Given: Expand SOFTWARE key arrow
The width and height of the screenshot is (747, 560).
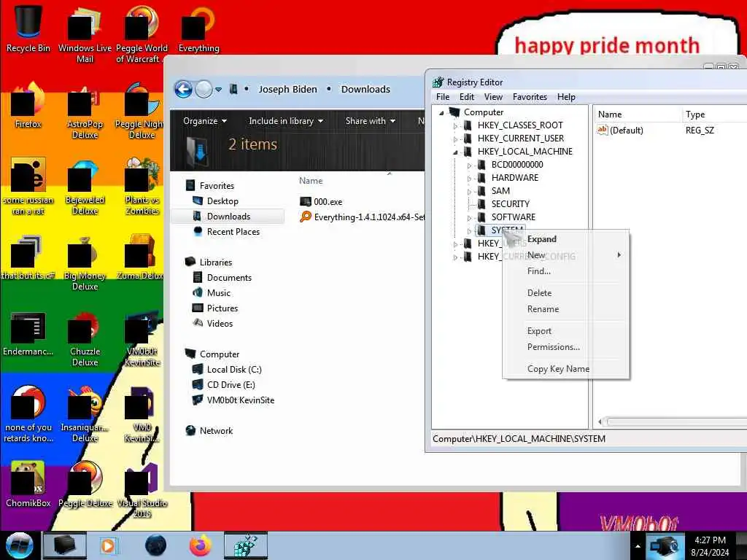Looking at the screenshot, I should click(469, 218).
